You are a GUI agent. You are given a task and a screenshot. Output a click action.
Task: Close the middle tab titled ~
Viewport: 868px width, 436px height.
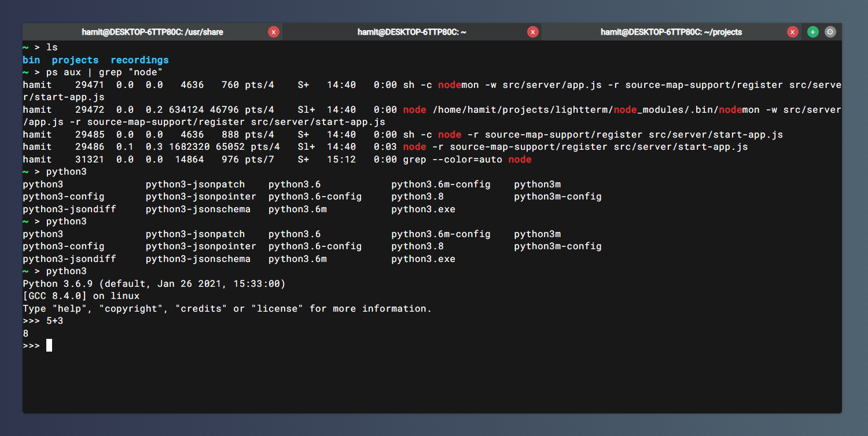(533, 32)
